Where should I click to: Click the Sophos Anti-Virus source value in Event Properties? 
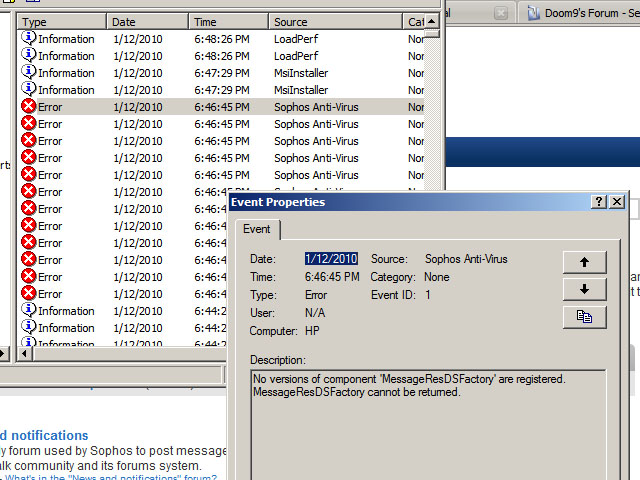(466, 259)
